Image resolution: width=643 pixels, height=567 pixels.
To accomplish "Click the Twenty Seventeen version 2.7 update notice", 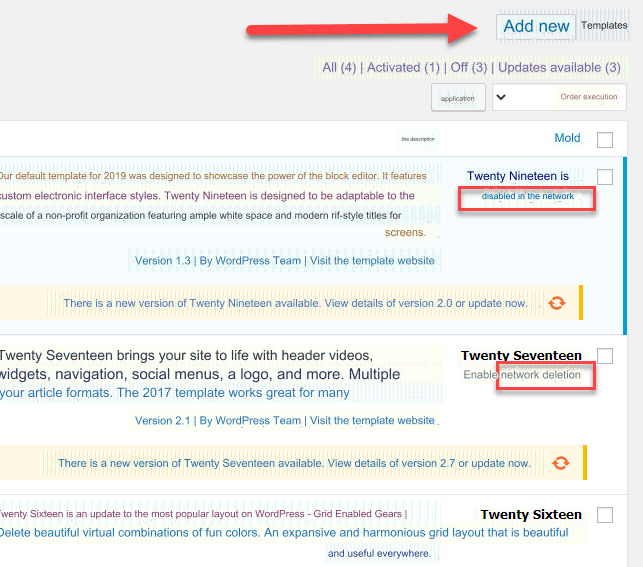I will pyautogui.click(x=294, y=463).
